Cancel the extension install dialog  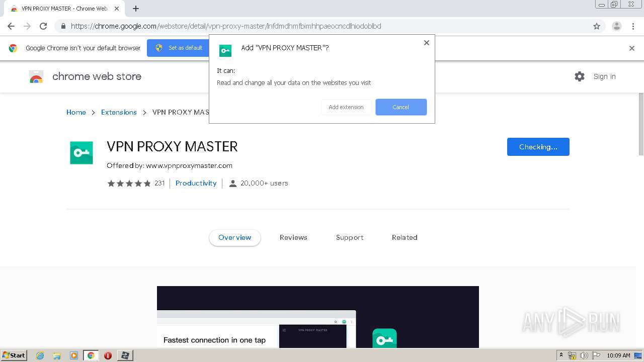click(x=401, y=107)
